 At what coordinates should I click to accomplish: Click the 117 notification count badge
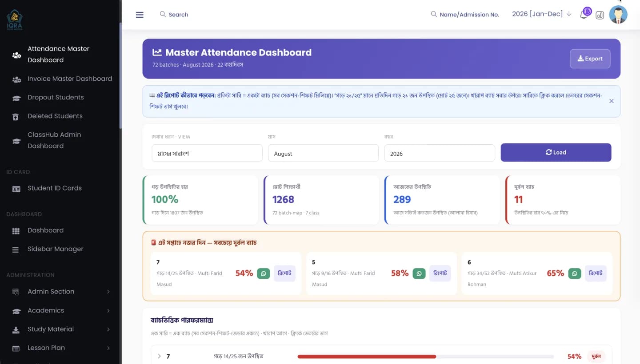click(587, 11)
